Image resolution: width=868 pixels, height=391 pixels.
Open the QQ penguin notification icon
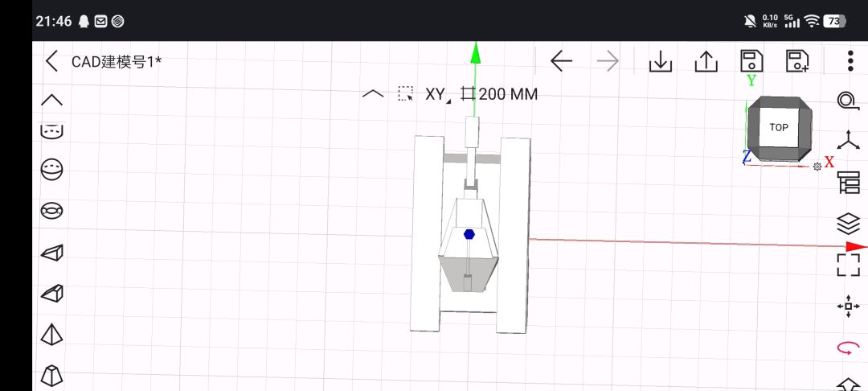[84, 21]
